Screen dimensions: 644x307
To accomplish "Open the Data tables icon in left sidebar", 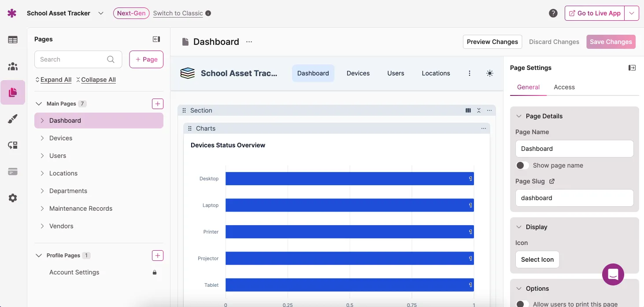I will click(x=13, y=40).
